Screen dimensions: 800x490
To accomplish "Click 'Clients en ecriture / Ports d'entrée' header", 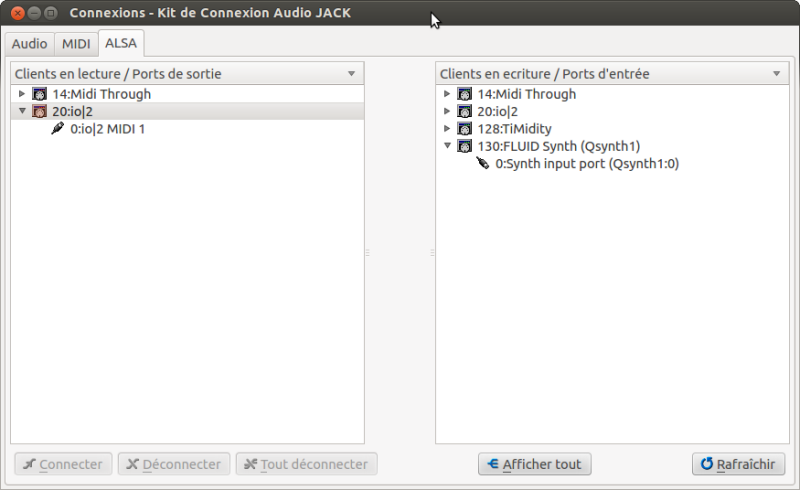I will pos(612,74).
